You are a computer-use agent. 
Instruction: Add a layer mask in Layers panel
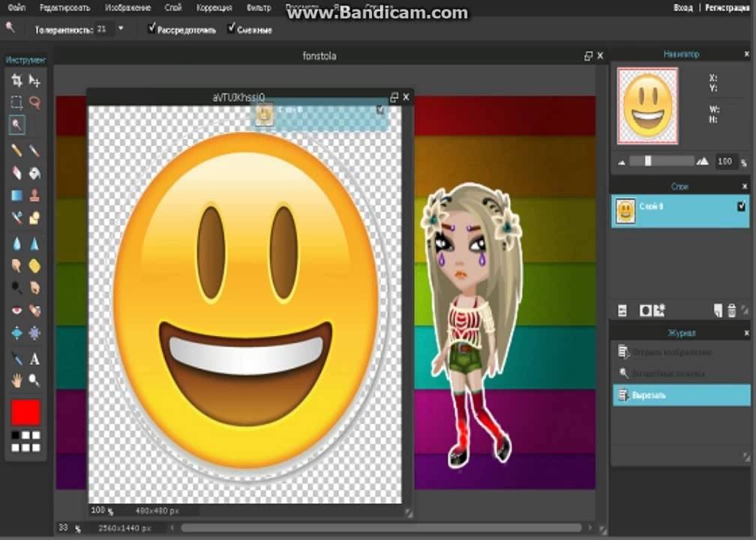(645, 311)
